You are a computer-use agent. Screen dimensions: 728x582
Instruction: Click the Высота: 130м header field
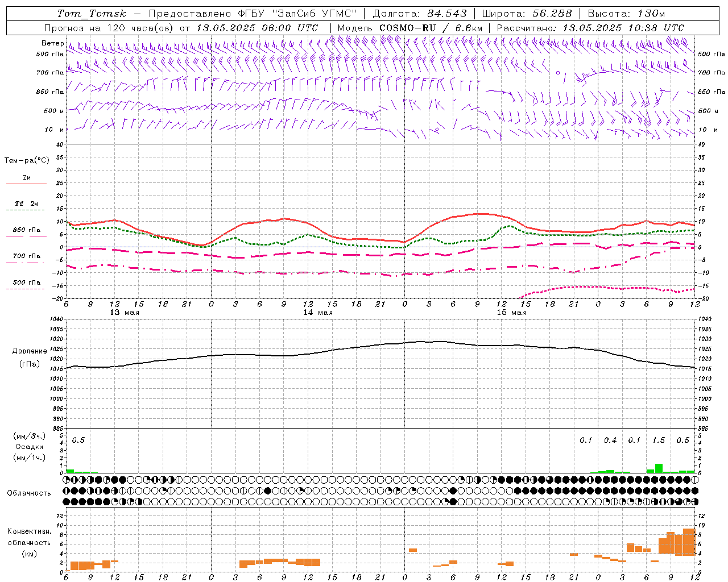pos(626,14)
